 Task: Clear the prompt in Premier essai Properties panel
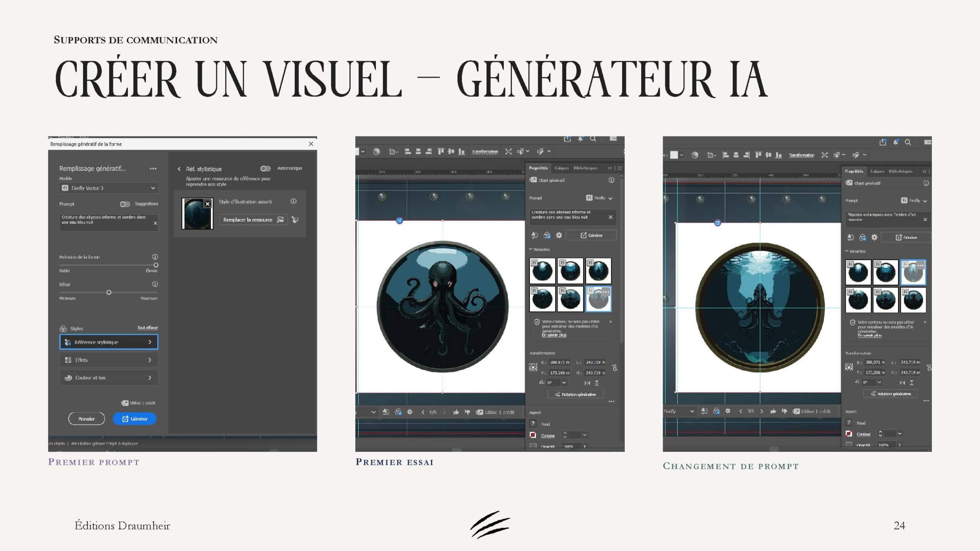pos(611,217)
